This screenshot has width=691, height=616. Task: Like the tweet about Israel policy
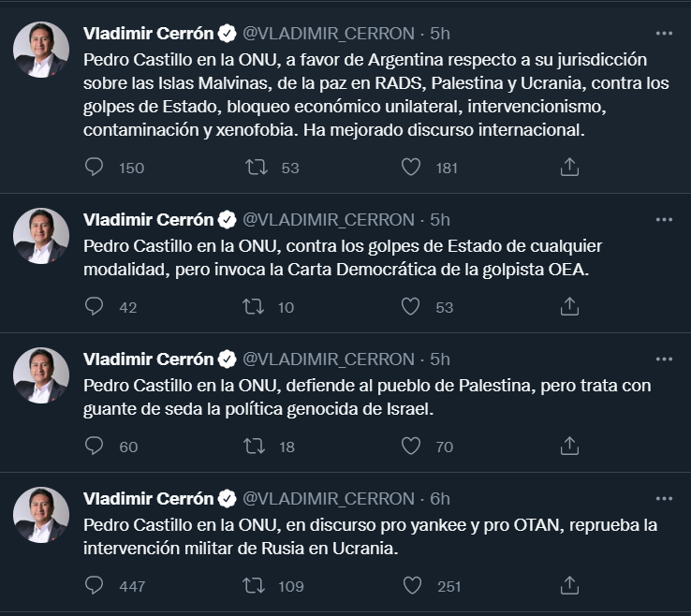pos(410,447)
